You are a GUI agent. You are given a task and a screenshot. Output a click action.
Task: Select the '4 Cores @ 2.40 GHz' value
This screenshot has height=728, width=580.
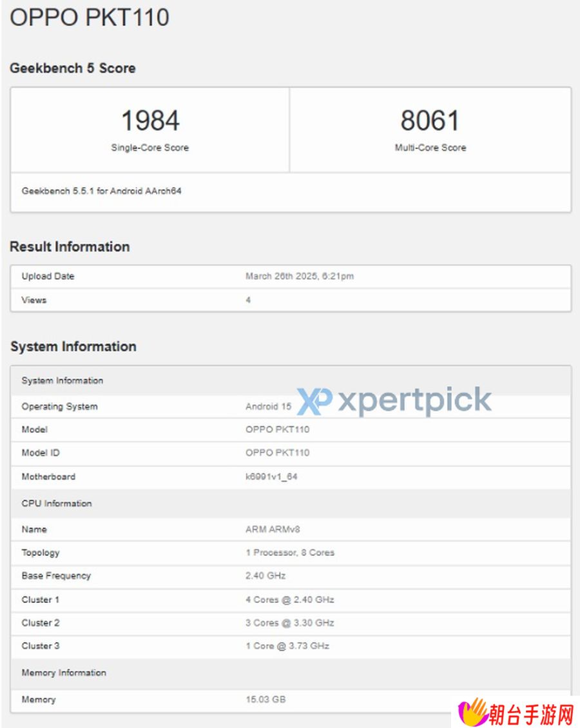[x=290, y=600]
